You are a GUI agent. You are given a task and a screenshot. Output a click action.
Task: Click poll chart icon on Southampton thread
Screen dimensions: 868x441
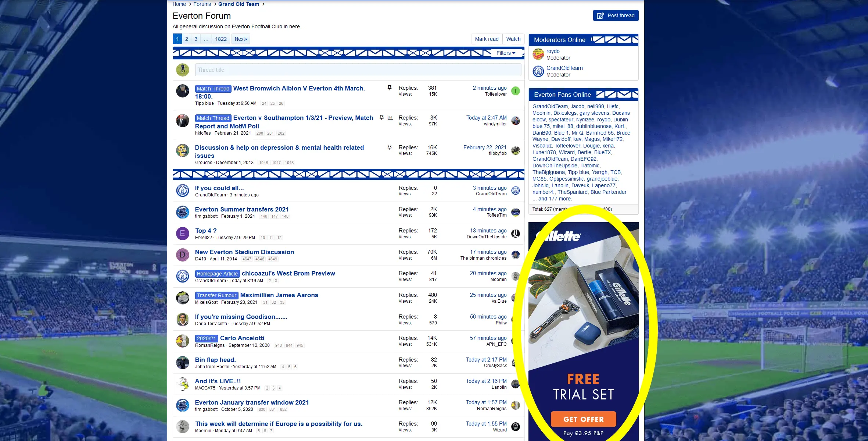[390, 118]
